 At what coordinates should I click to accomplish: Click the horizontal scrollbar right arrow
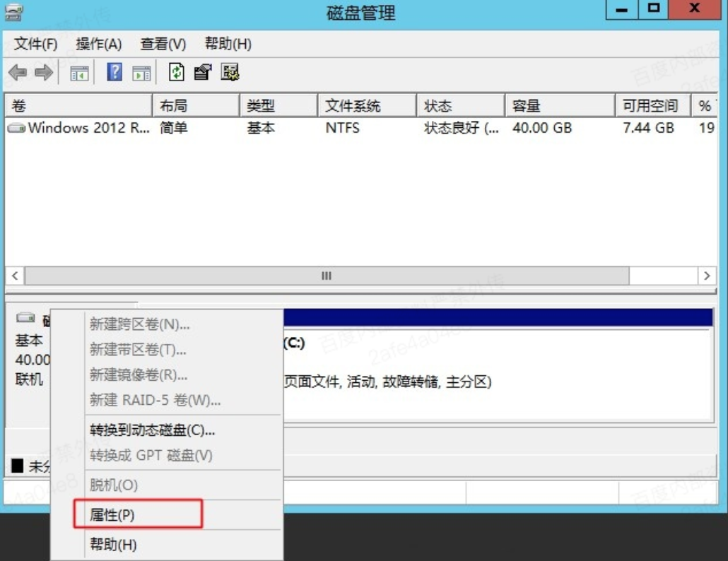pyautogui.click(x=706, y=276)
